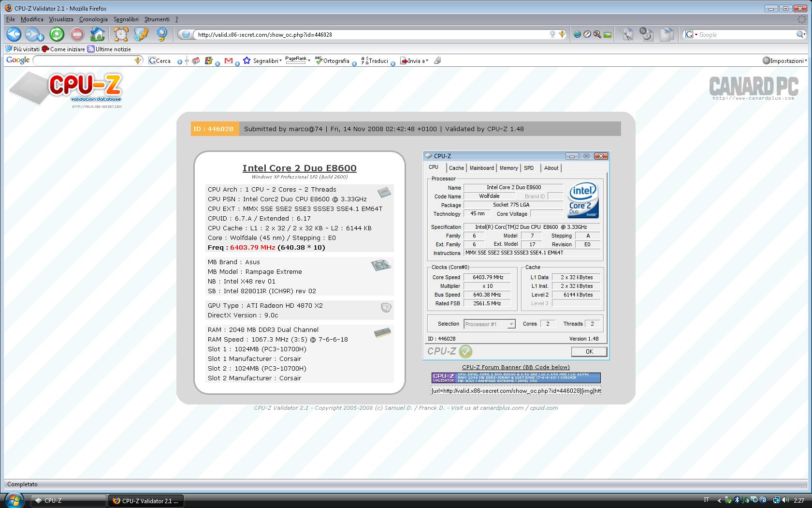
Task: Open the Più visitati bookmark
Action: click(22, 49)
